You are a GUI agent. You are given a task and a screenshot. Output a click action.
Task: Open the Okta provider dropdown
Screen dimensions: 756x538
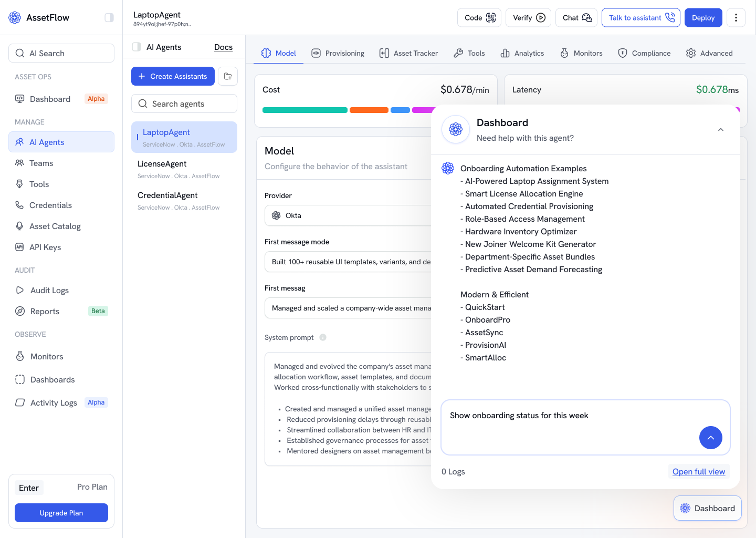point(348,215)
